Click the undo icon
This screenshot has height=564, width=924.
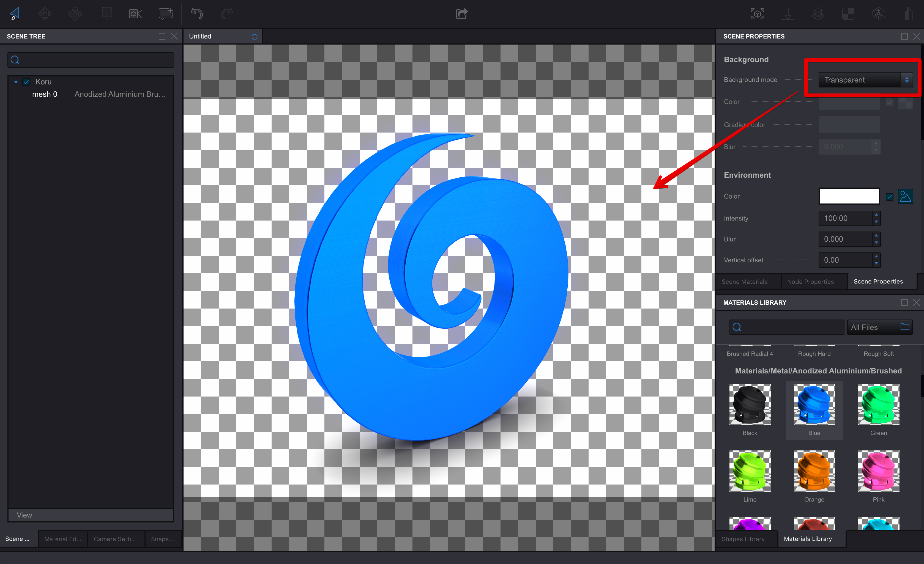pyautogui.click(x=196, y=13)
